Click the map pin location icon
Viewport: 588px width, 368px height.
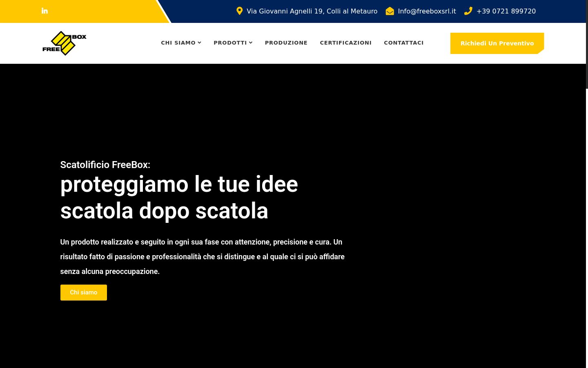click(x=239, y=11)
